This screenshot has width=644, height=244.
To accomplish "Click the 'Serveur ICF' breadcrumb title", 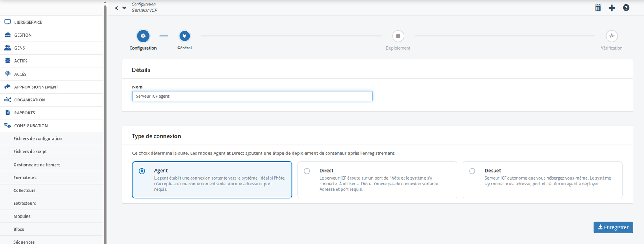I will 144,10.
